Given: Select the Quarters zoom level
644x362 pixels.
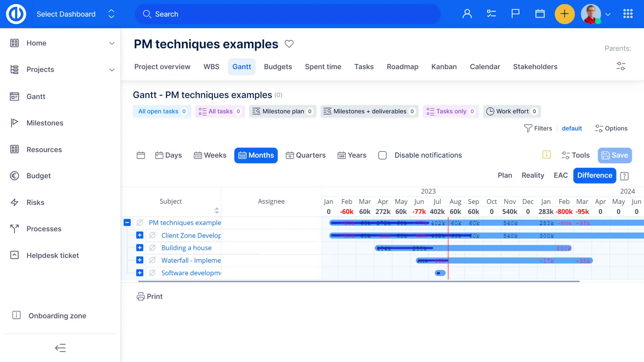Looking at the screenshot, I should pyautogui.click(x=306, y=155).
